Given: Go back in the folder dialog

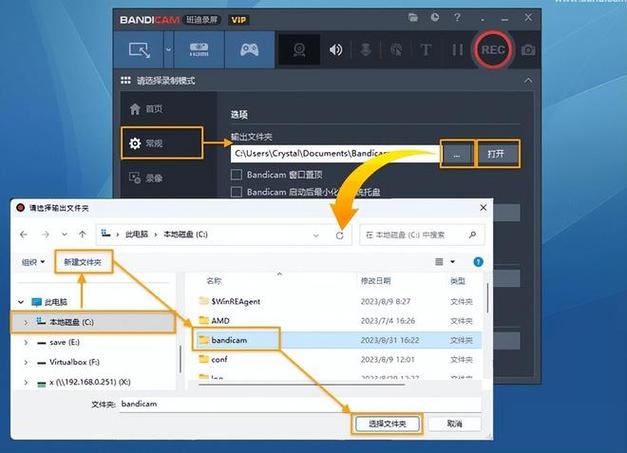Looking at the screenshot, I should tap(24, 234).
